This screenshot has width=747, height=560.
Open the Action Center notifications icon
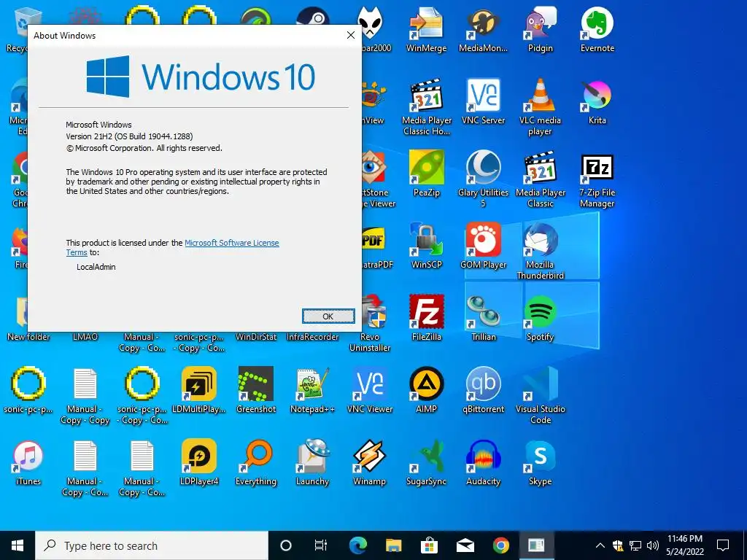723,545
